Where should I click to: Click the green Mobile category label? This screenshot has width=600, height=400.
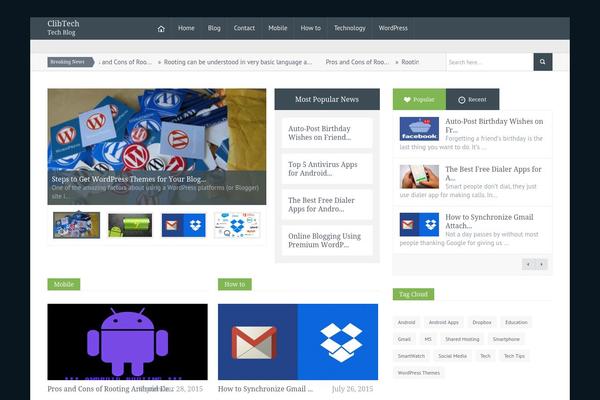coord(64,284)
